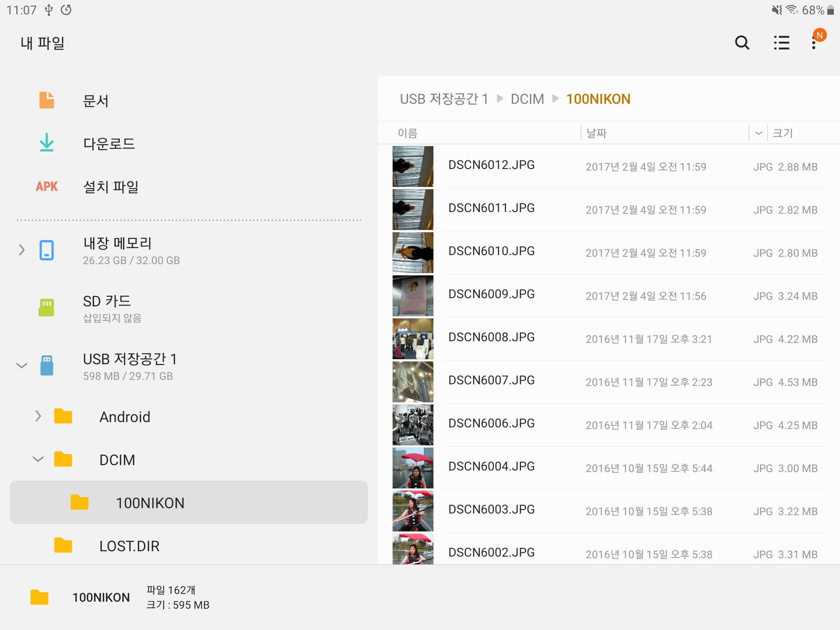This screenshot has width=840, height=630.
Task: Open DSCN6003.JPG thumbnail
Action: [x=413, y=511]
